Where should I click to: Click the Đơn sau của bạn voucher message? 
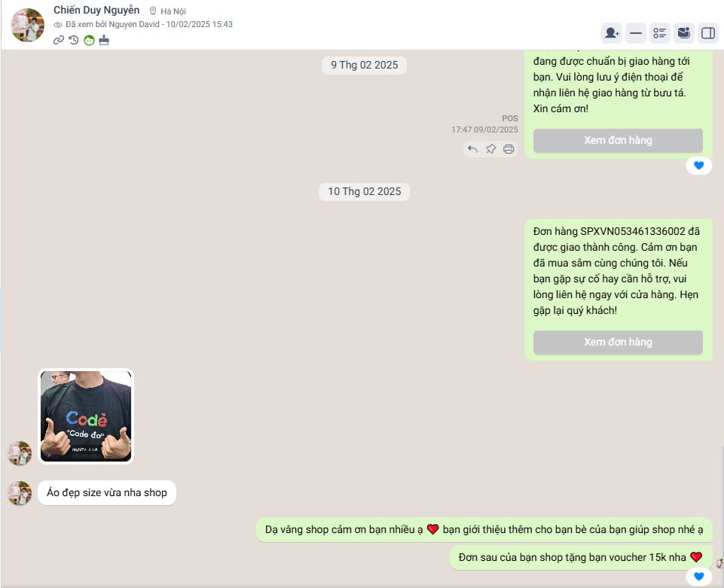581,557
